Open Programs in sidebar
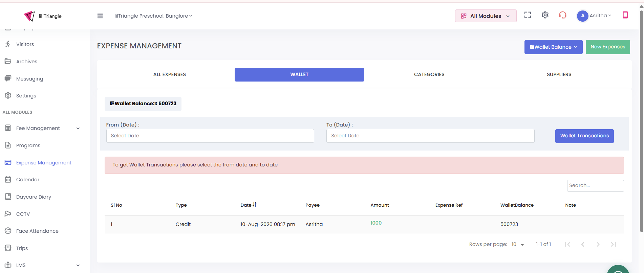Viewport: 644px width, 273px height. (x=28, y=145)
